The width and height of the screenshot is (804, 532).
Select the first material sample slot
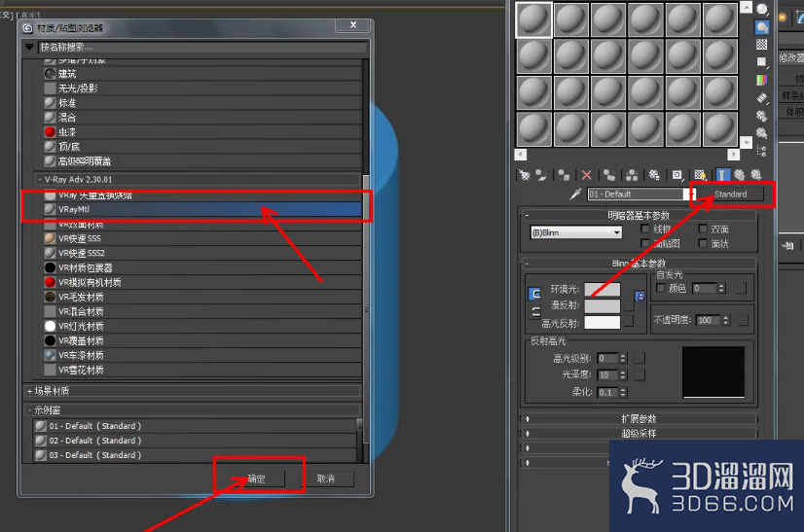click(533, 19)
